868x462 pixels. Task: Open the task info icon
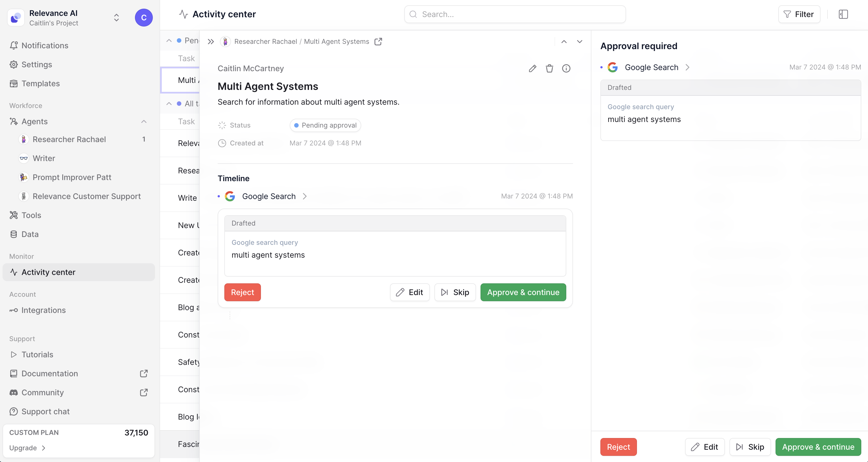[x=567, y=68]
